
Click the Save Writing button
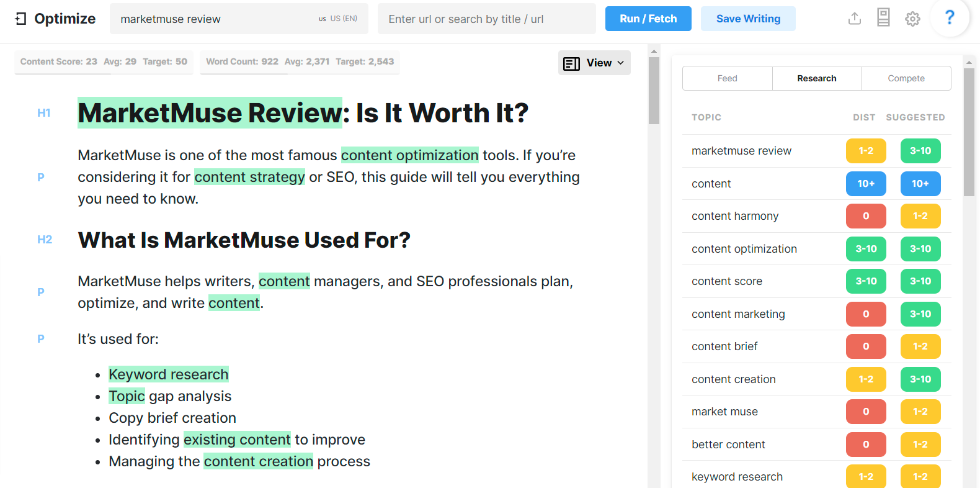tap(748, 19)
